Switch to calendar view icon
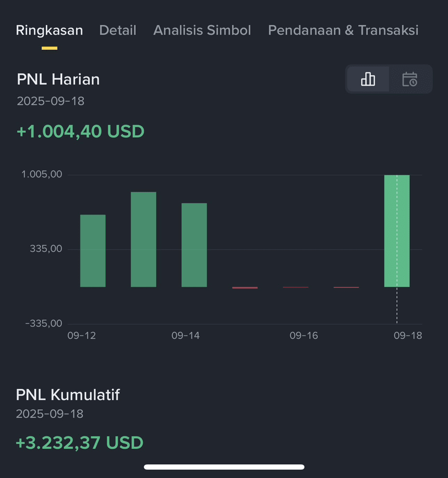Image resolution: width=448 pixels, height=478 pixels. click(410, 79)
